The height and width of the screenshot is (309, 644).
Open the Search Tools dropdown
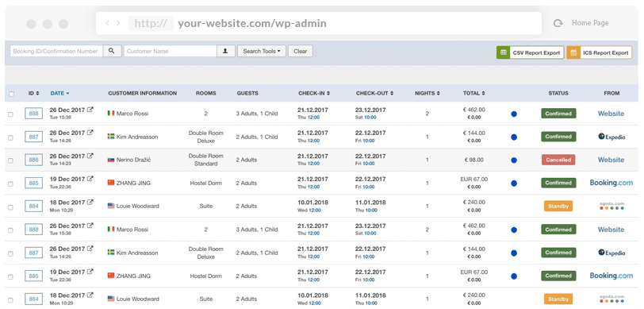(262, 52)
